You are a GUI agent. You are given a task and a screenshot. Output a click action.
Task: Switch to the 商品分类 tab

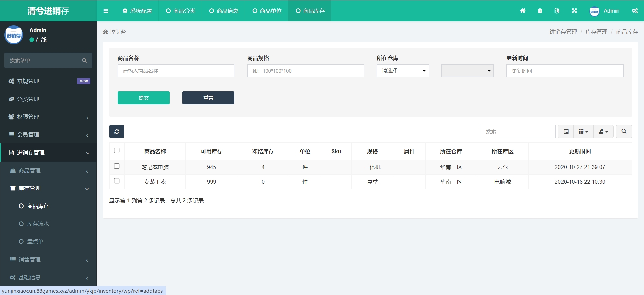(x=180, y=11)
